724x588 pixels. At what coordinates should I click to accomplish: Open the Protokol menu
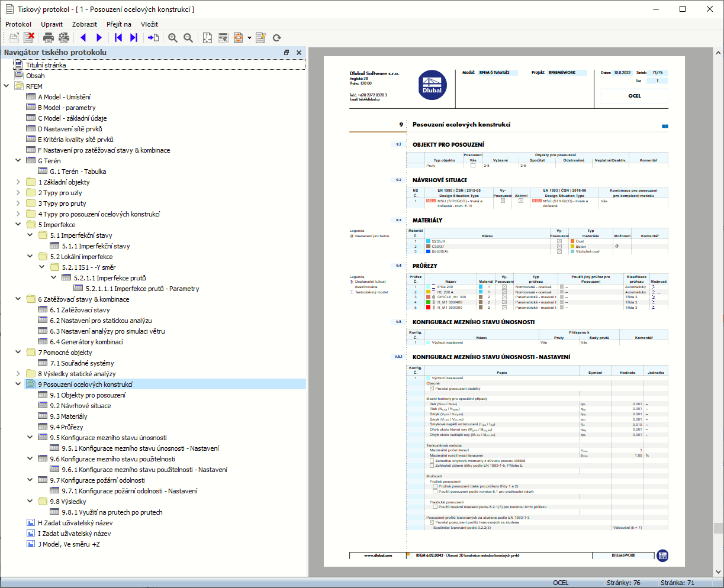pos(18,24)
